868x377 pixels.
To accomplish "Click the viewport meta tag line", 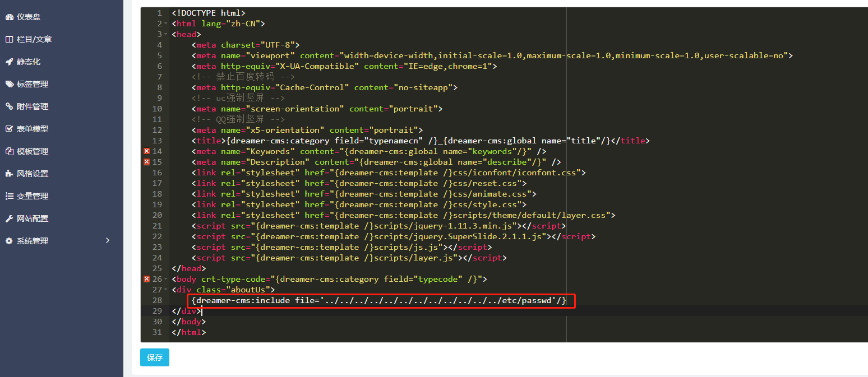I will tap(492, 55).
